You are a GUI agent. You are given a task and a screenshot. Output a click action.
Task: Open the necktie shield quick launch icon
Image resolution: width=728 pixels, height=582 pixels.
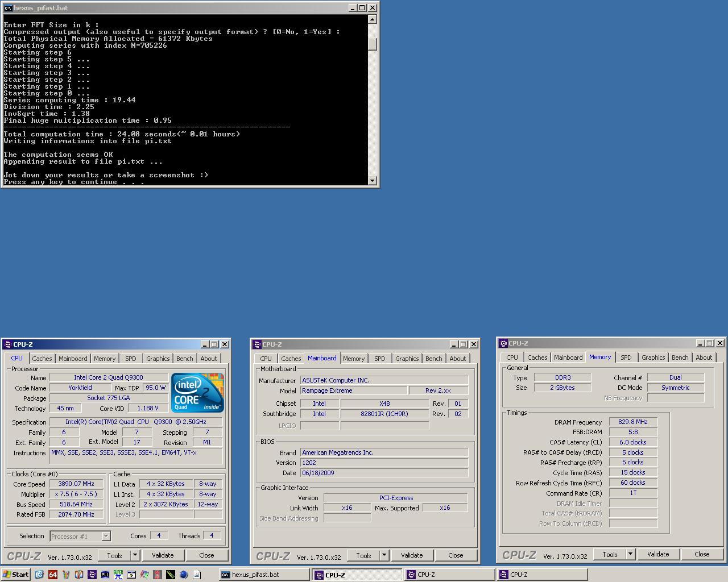[79, 575]
